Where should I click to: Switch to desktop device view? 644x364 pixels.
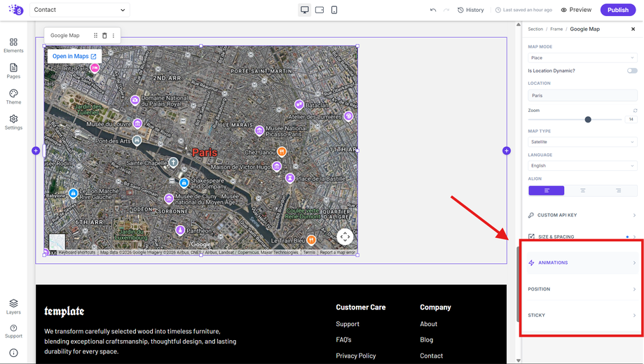[x=305, y=10]
